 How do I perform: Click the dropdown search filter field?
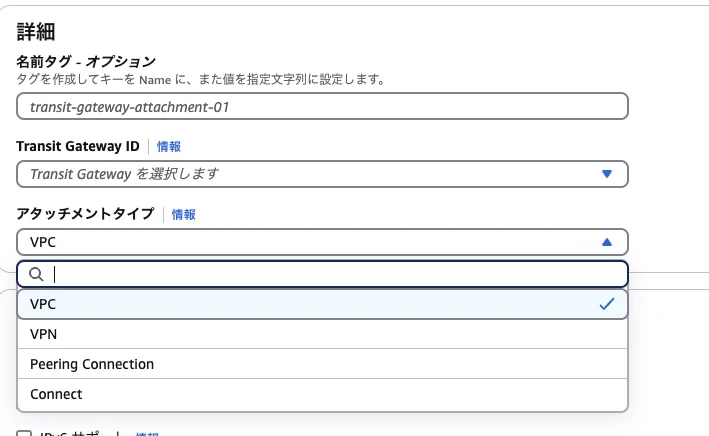pos(322,274)
